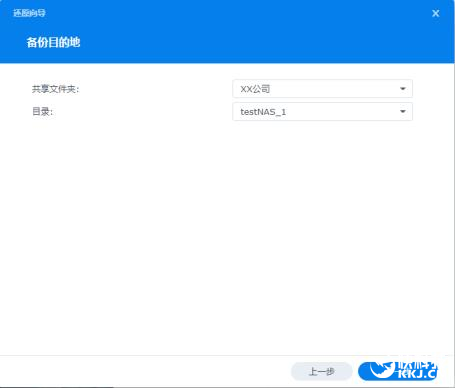Screen dimensions: 455x388
Task: Click the 目录 label text
Action: [42, 112]
